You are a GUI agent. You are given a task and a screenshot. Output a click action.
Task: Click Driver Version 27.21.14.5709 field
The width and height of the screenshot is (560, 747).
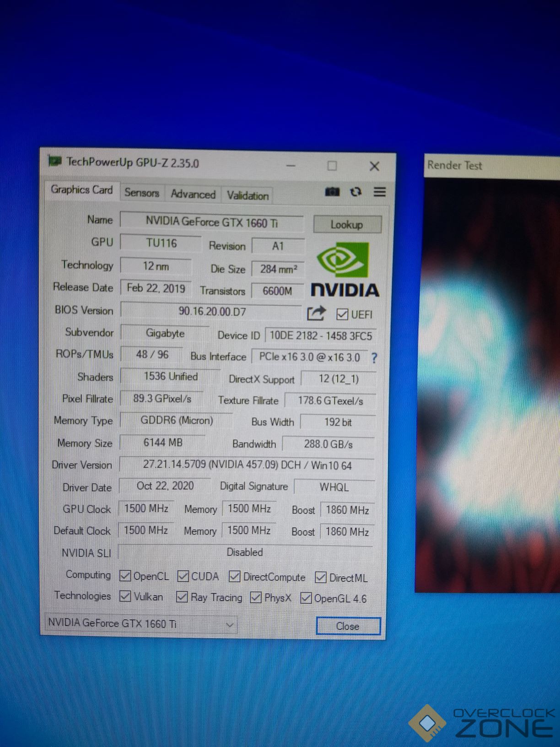247,465
